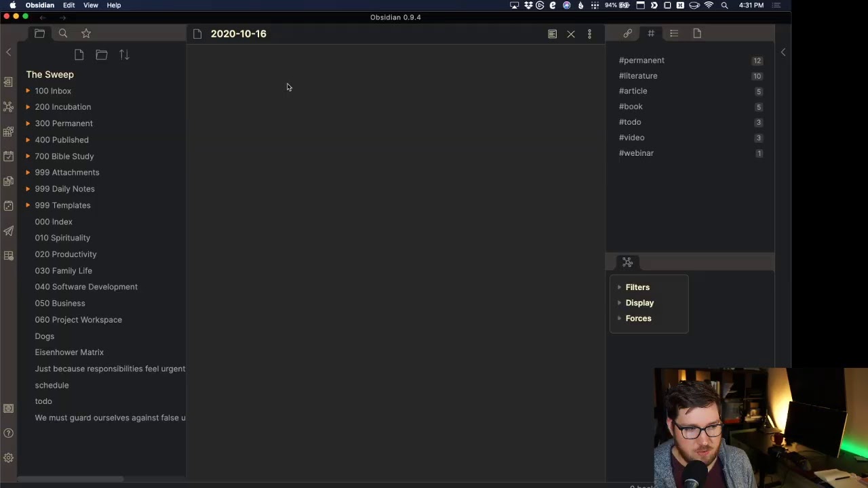Image resolution: width=868 pixels, height=488 pixels.
Task: Open the Wi-Fi status menu
Action: click(x=709, y=5)
